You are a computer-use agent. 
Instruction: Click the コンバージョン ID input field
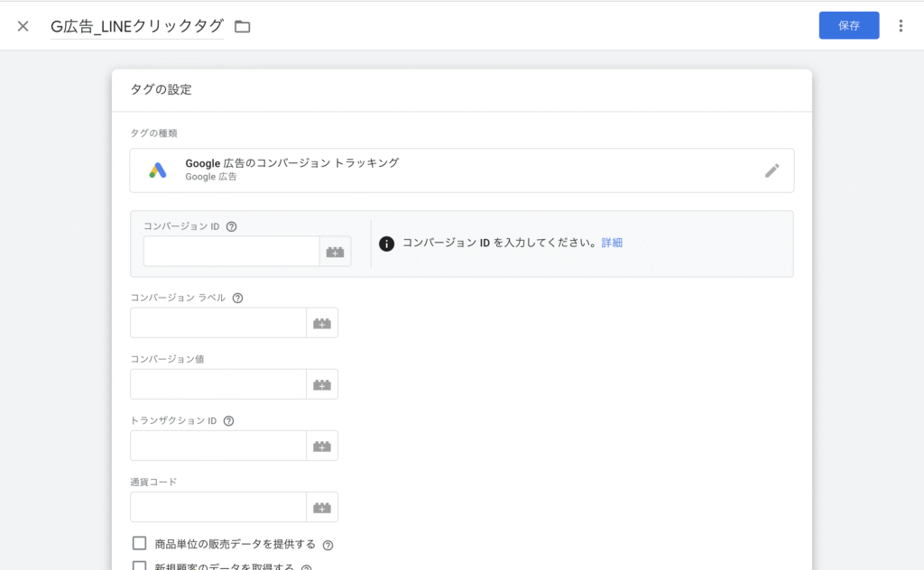[231, 252]
